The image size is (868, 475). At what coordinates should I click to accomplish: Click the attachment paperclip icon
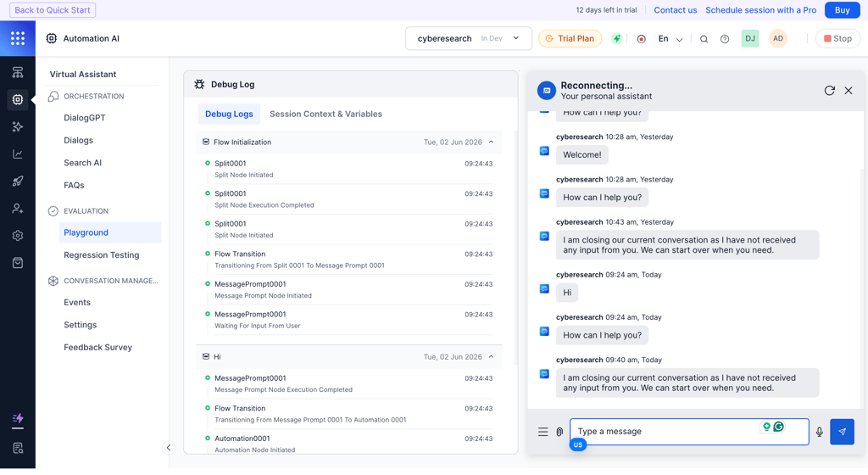point(559,432)
